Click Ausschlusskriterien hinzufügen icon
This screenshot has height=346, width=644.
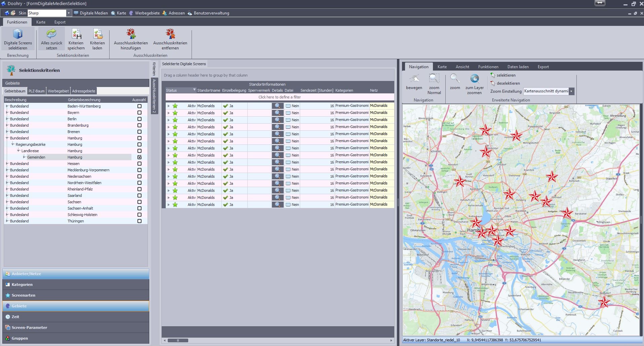tap(131, 34)
